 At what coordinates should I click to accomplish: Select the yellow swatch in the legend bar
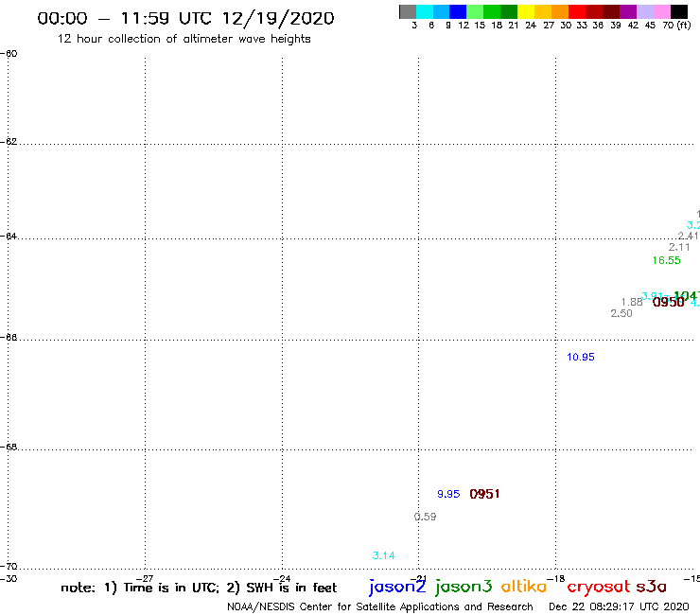tap(526, 11)
